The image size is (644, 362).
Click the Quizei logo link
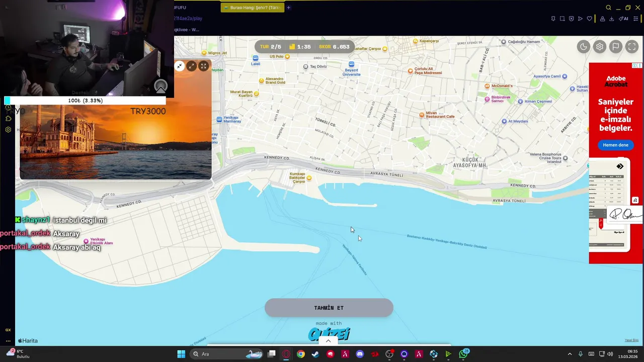point(329,334)
